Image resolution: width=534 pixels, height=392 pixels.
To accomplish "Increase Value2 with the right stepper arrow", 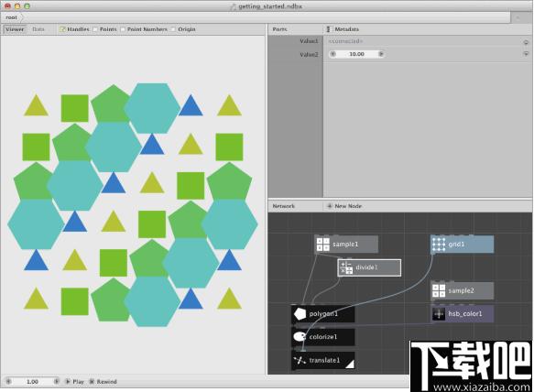I will click(381, 54).
